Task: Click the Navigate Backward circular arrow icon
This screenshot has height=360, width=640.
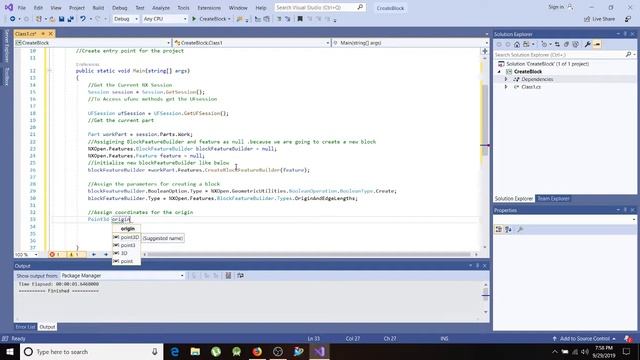Action: pyautogui.click(x=13, y=19)
